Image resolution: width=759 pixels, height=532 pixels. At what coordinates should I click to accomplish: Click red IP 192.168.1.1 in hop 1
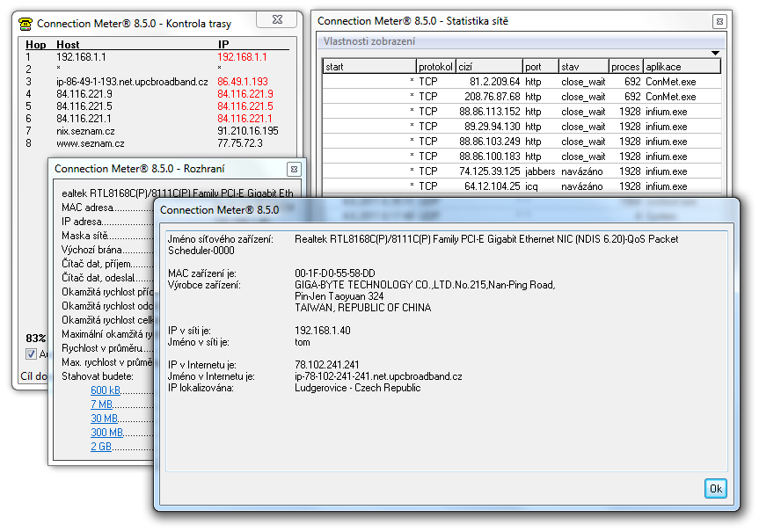tap(242, 56)
